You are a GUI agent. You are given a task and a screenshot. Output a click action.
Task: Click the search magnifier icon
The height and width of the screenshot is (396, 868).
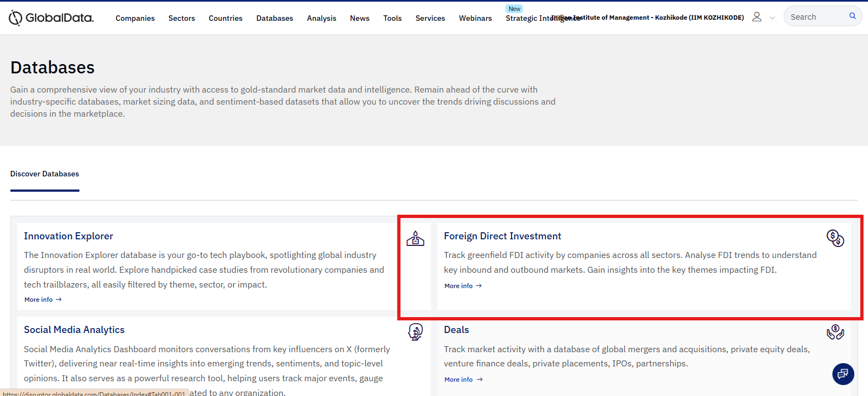pyautogui.click(x=852, y=16)
